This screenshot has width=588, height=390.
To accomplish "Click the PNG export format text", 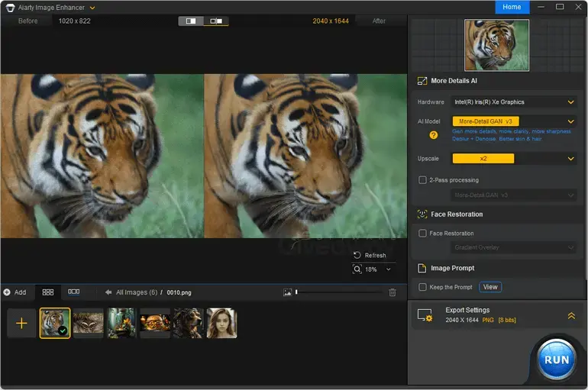I will (x=488, y=320).
